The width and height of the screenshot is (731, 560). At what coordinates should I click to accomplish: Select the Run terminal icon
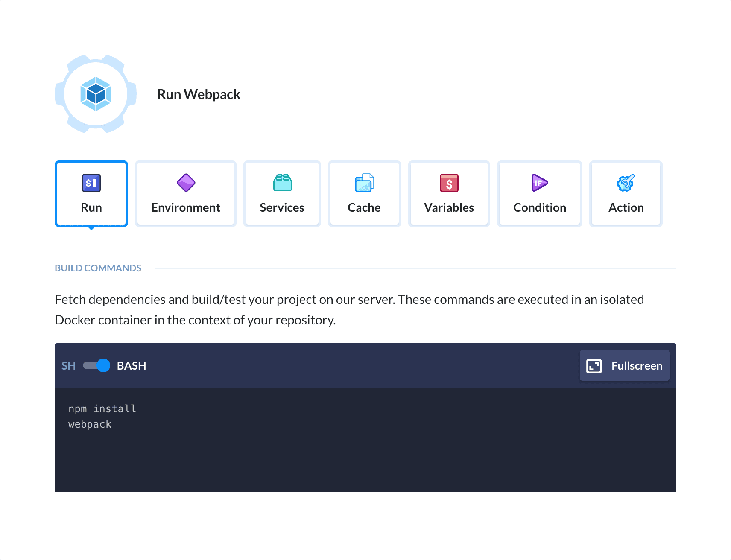click(x=91, y=183)
